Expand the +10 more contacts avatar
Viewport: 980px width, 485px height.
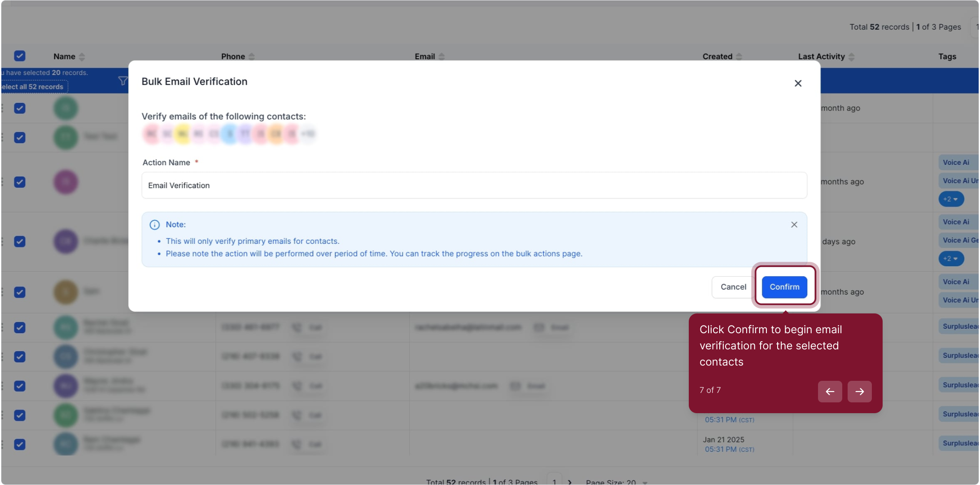pyautogui.click(x=308, y=134)
